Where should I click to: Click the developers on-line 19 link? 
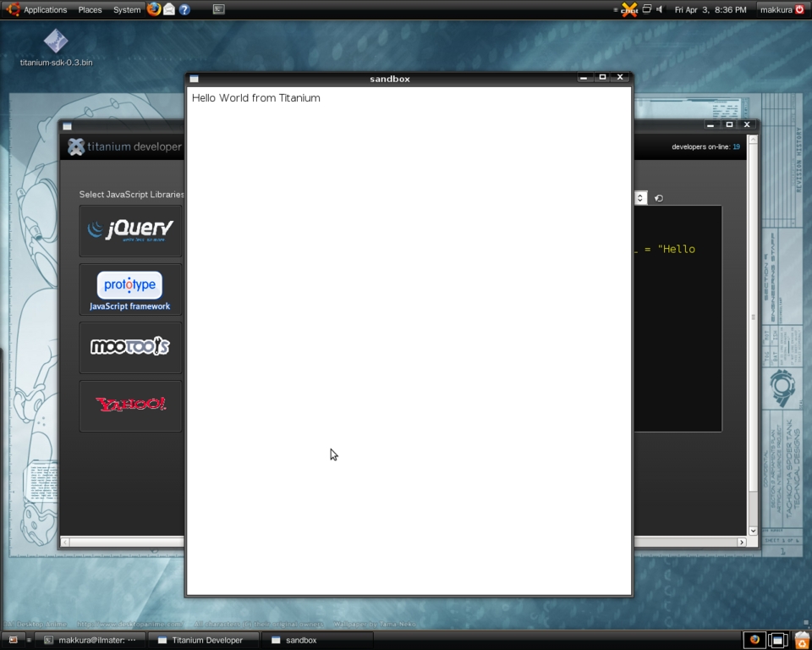(x=735, y=146)
